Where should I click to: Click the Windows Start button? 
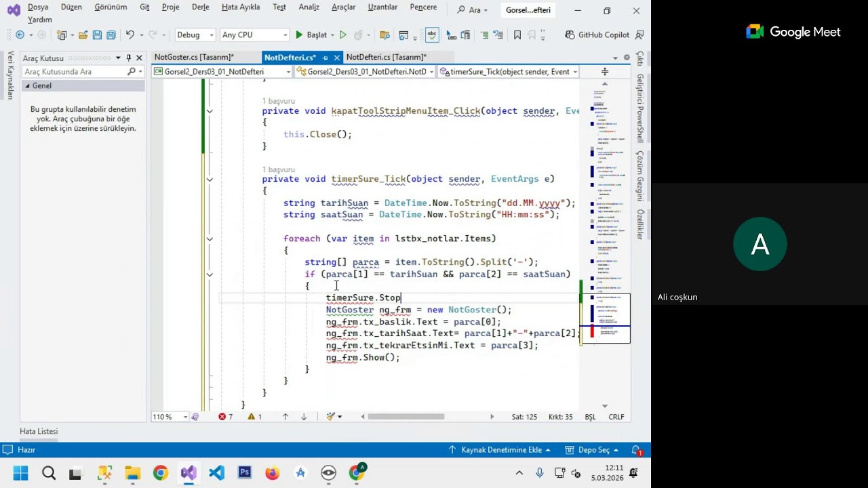click(20, 472)
